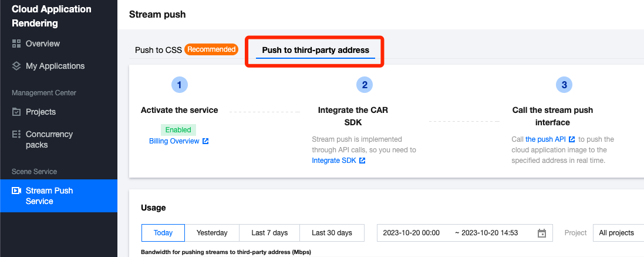Screen dimensions: 644x257
Task: Click the Enabled status label
Action: (178, 130)
